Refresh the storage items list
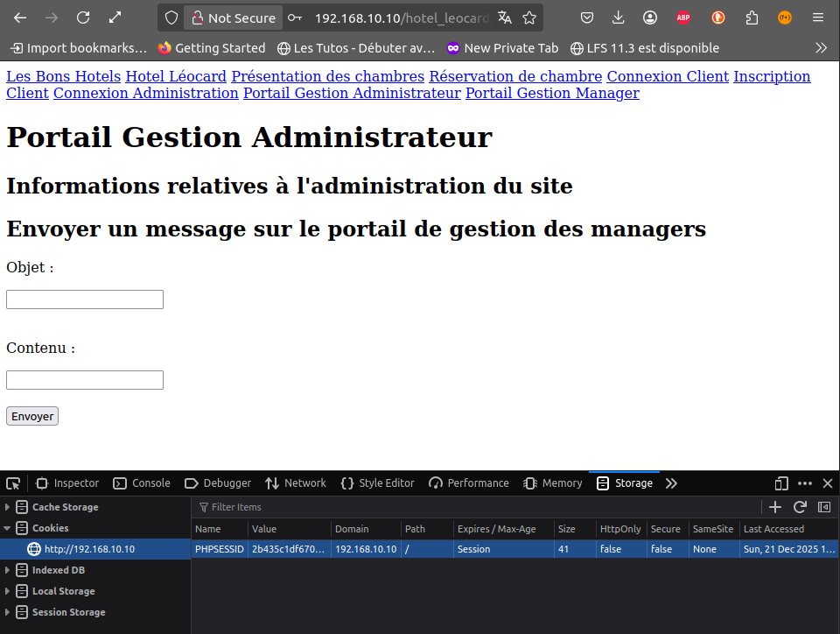 800,507
